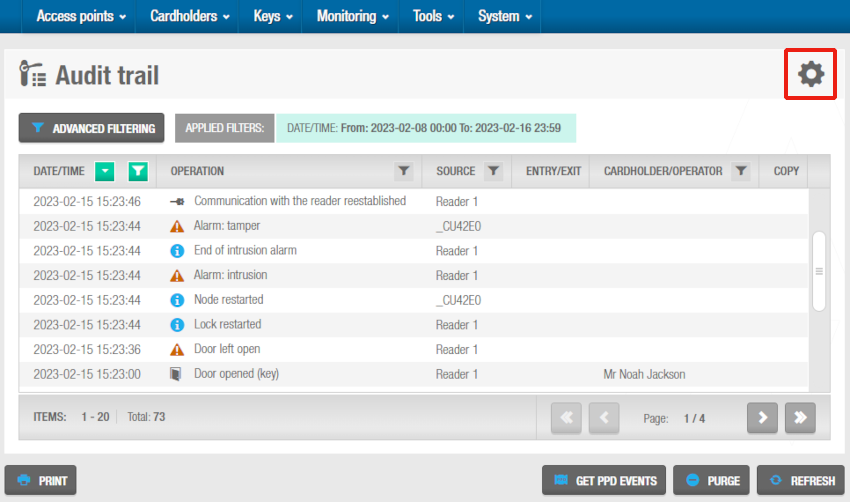This screenshot has width=850, height=502.
Task: Click the 'End of intrusion alarm' text
Action: click(x=245, y=250)
